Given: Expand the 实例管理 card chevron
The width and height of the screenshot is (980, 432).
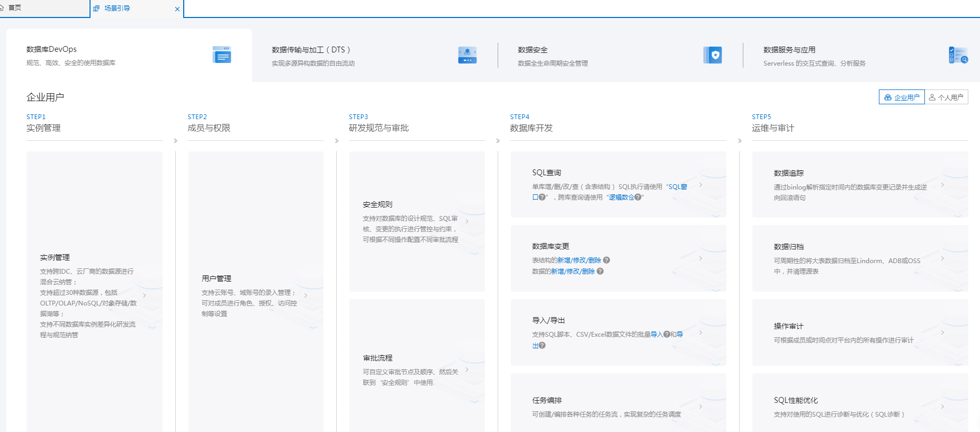Looking at the screenshot, I should pyautogui.click(x=145, y=295).
